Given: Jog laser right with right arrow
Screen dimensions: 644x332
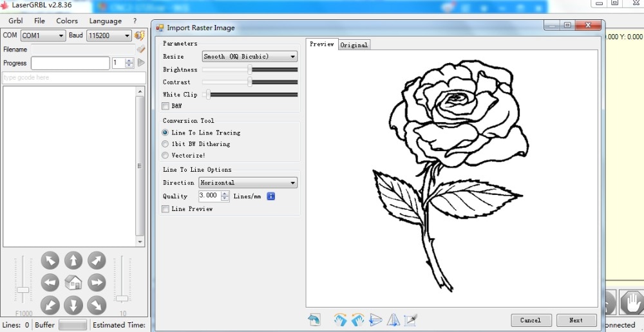Looking at the screenshot, I should tap(97, 282).
